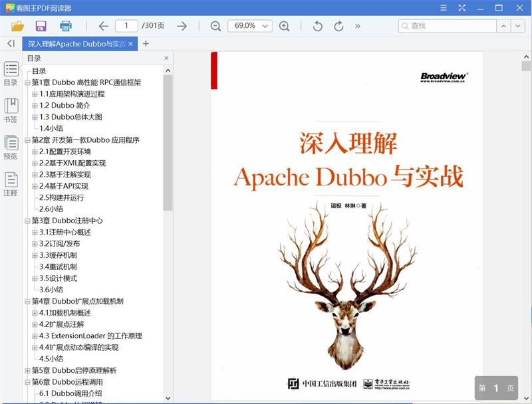Jump to 2.3基于注解实现 section
This screenshot has height=404, width=532.
pos(65,175)
